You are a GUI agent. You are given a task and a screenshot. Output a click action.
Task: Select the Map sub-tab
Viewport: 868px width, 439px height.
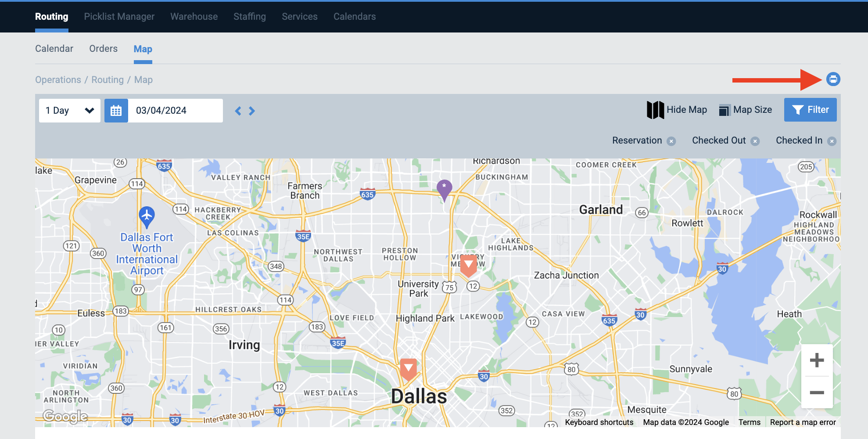click(x=143, y=49)
